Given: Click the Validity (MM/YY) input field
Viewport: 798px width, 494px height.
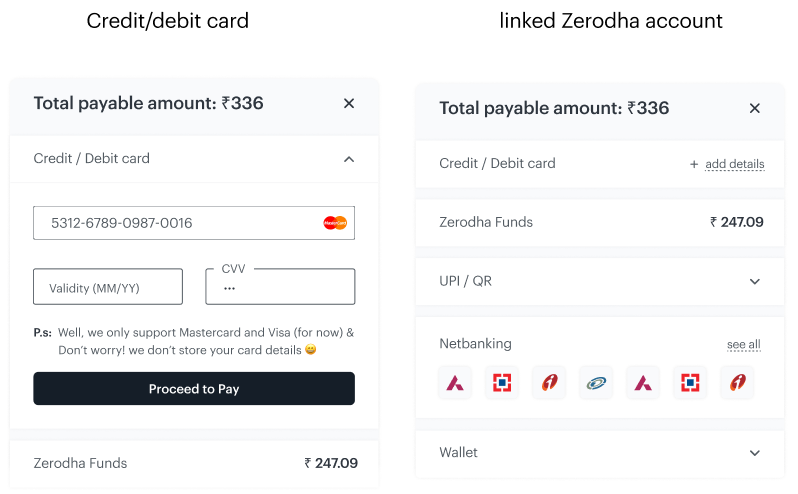Looking at the screenshot, I should (108, 287).
